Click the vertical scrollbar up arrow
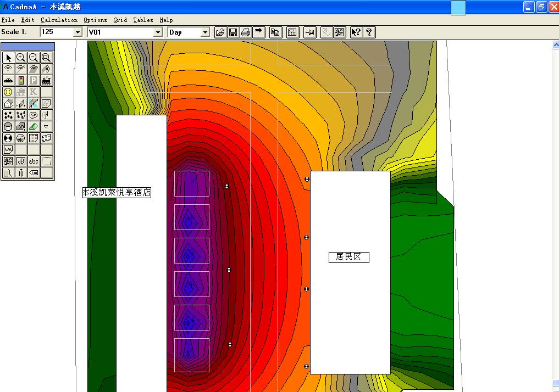The width and height of the screenshot is (559, 392). pyautogui.click(x=556, y=44)
